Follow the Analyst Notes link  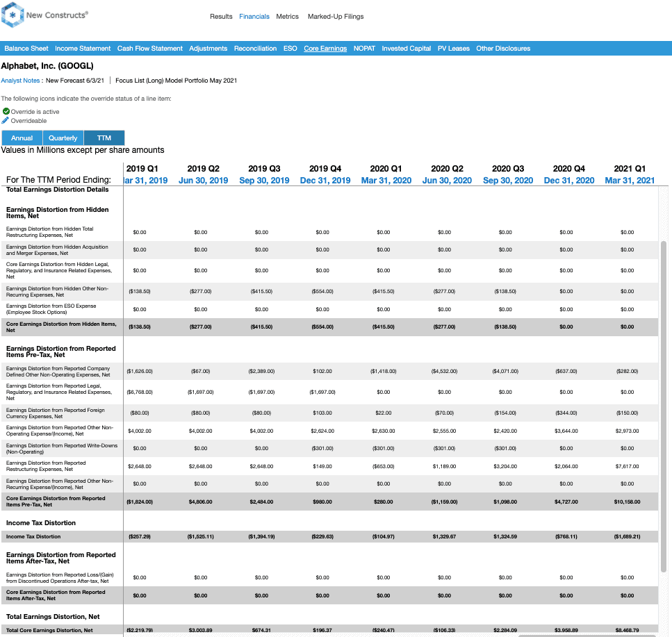[x=20, y=81]
